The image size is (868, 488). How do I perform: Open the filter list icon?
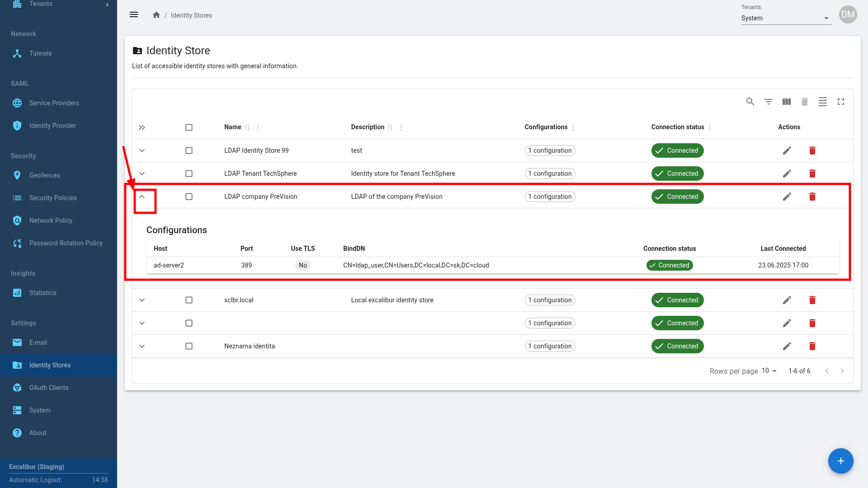pos(768,102)
